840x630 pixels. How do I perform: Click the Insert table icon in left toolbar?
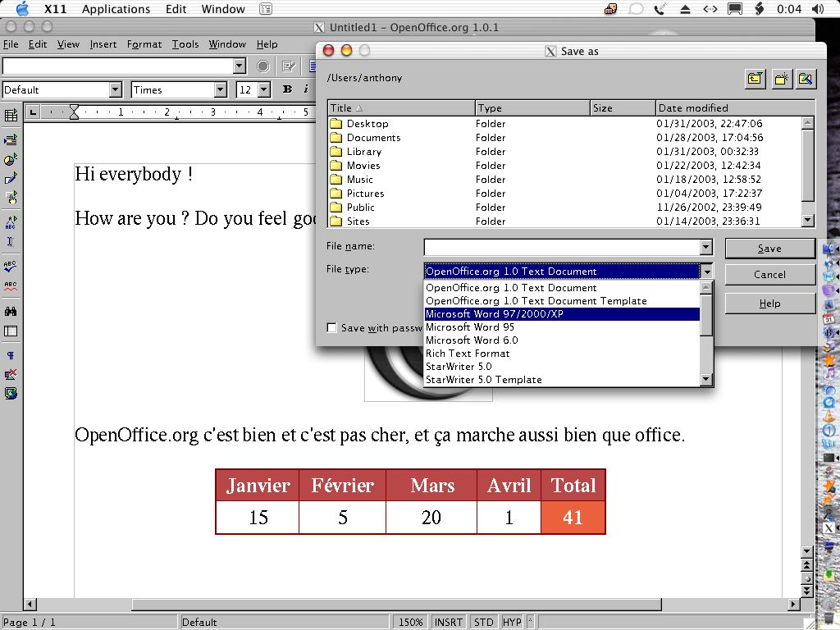11,115
